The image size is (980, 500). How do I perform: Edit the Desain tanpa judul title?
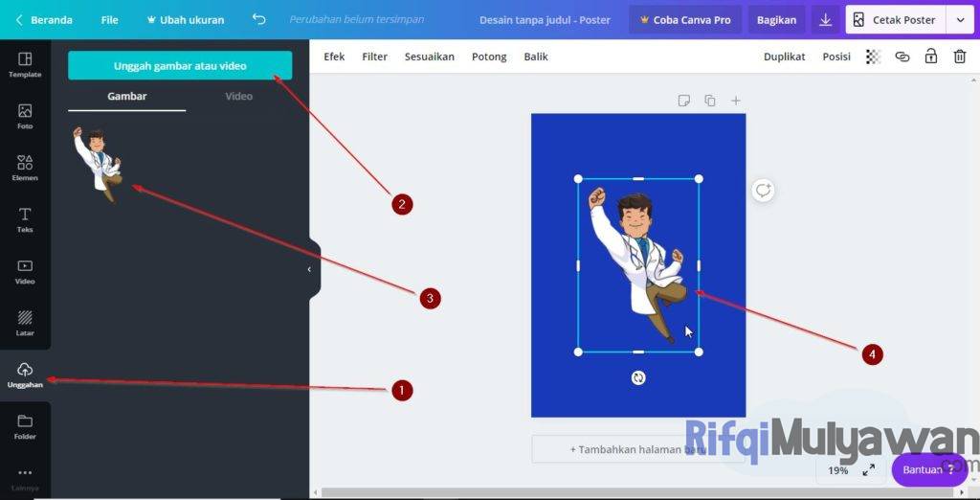pyautogui.click(x=545, y=20)
